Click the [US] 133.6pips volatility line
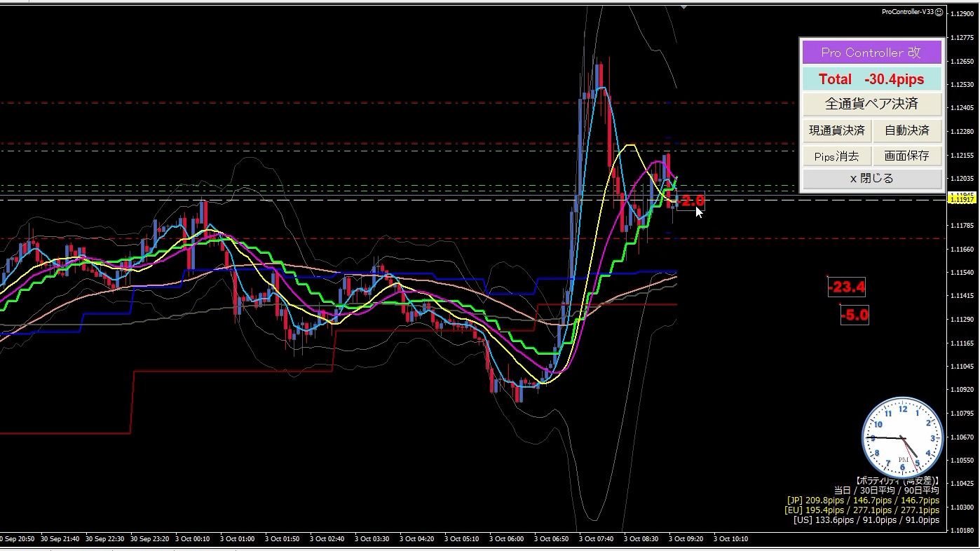 coord(866,520)
